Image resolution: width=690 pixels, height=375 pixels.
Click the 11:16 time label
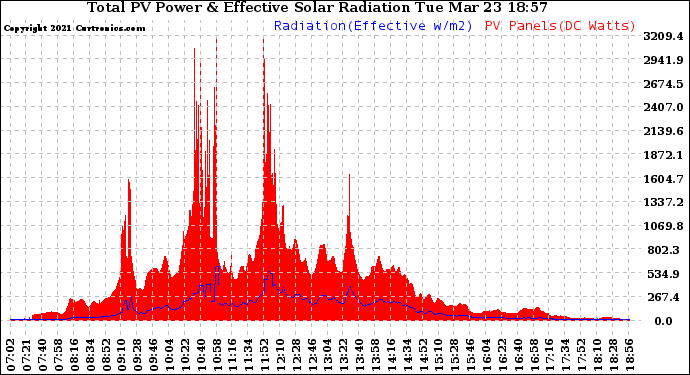(x=232, y=355)
